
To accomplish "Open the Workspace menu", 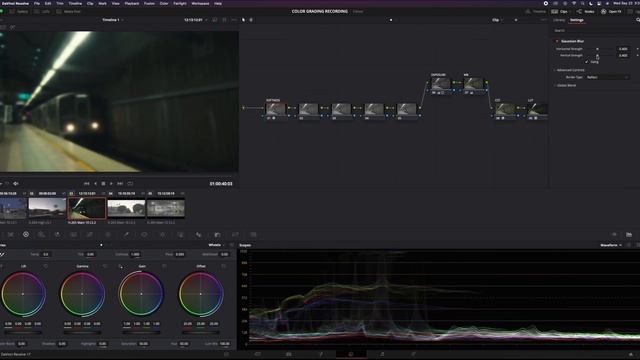I will 200,3.
